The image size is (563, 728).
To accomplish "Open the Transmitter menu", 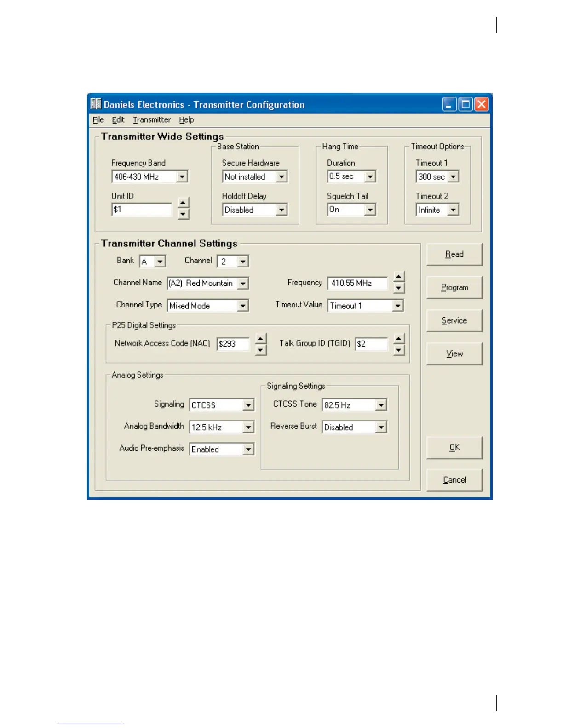I will click(x=152, y=120).
